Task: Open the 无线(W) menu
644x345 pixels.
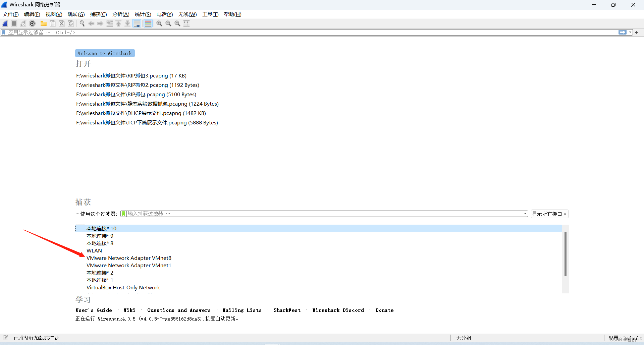Action: pos(187,14)
